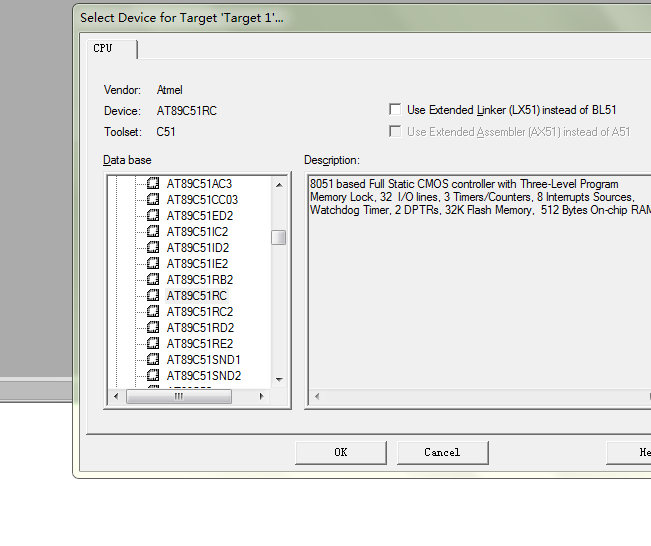This screenshot has width=651, height=546.
Task: Select the AT89C51SND2 device entry
Action: [x=203, y=375]
